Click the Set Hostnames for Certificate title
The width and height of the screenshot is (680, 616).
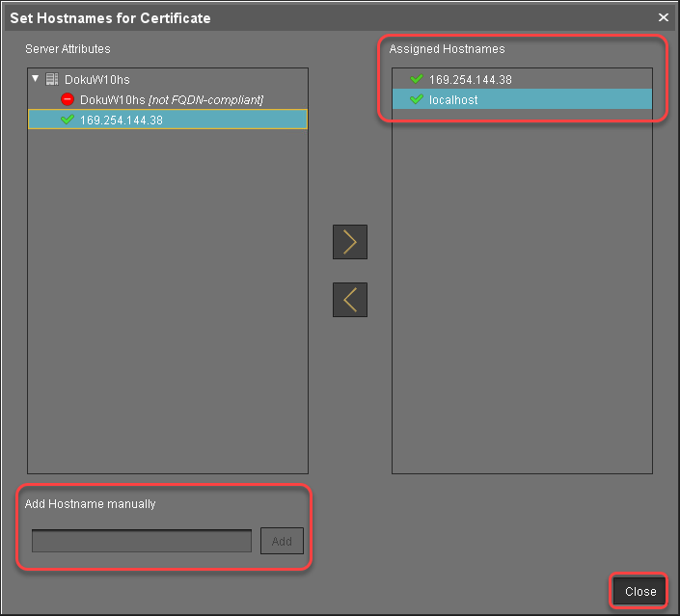point(110,17)
